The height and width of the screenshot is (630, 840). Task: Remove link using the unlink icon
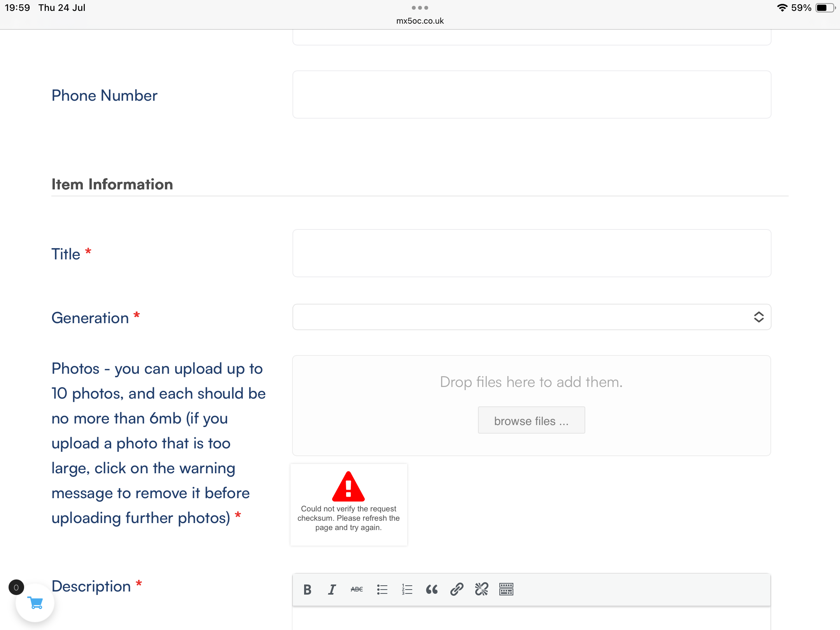pyautogui.click(x=481, y=590)
